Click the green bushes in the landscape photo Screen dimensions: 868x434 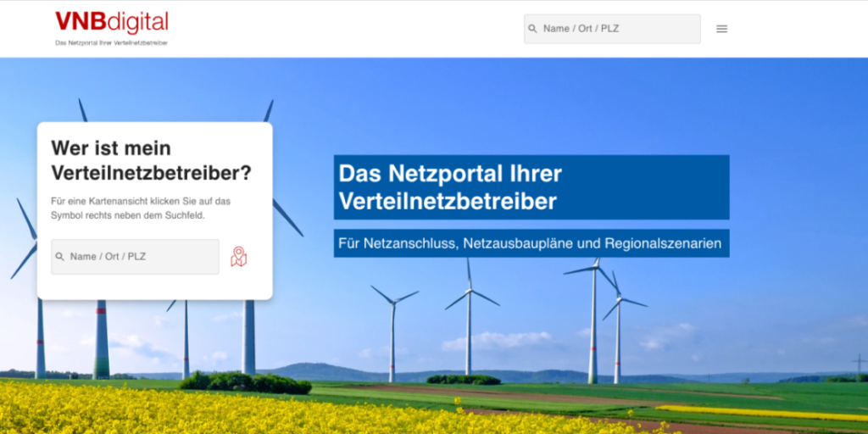pyautogui.click(x=246, y=382)
